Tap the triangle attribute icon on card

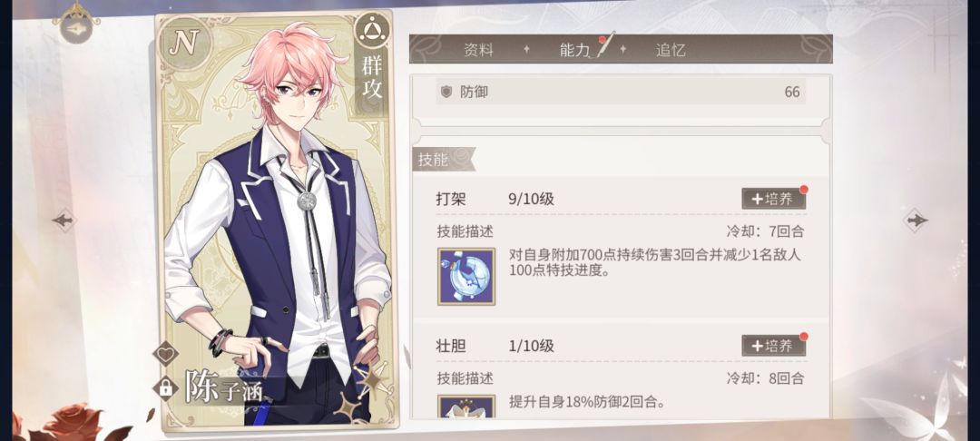click(373, 29)
